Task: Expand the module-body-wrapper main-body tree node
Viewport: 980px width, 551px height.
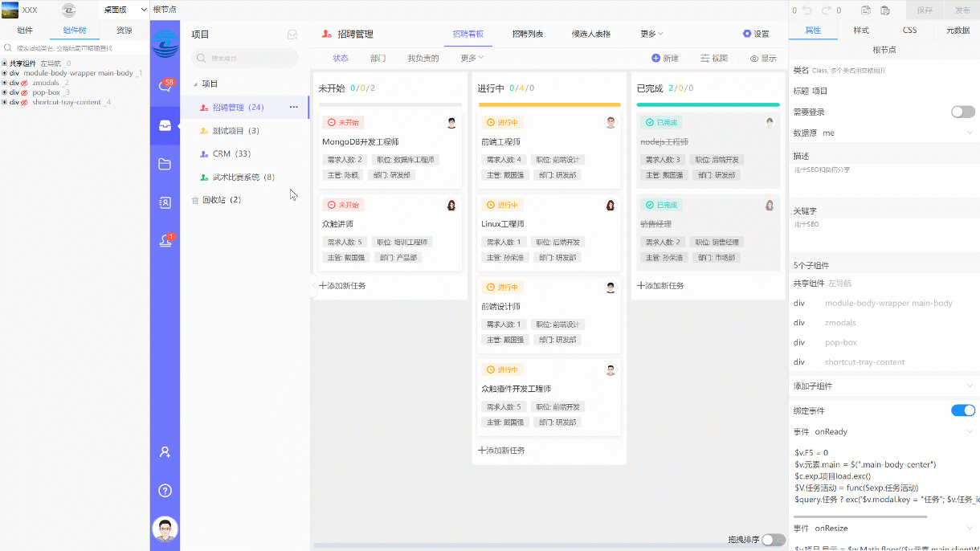Action: tap(4, 73)
